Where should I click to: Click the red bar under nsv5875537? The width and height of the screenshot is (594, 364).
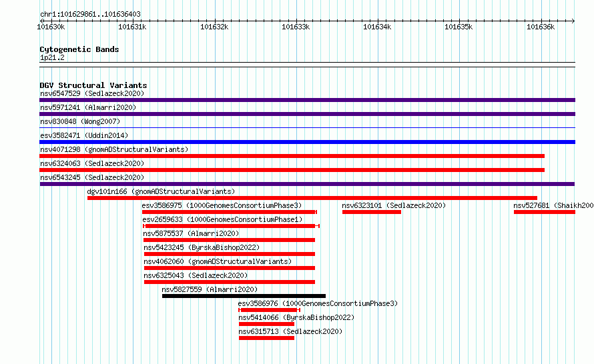[x=229, y=240]
